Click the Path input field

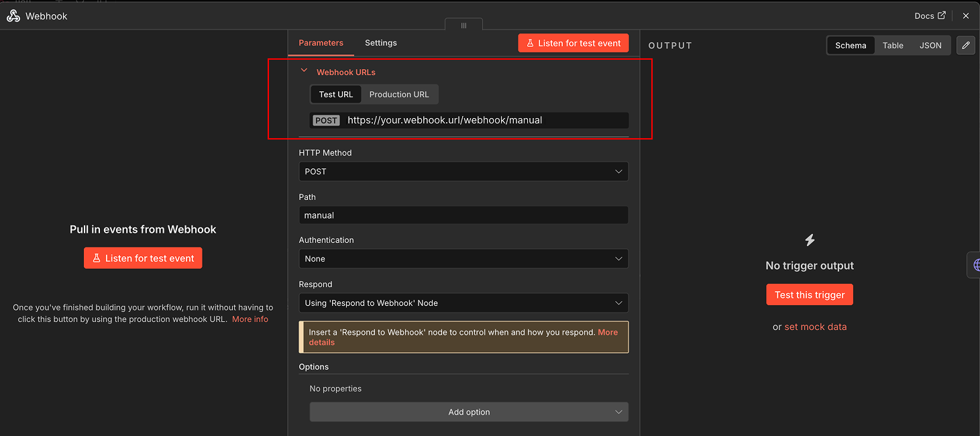coord(464,215)
